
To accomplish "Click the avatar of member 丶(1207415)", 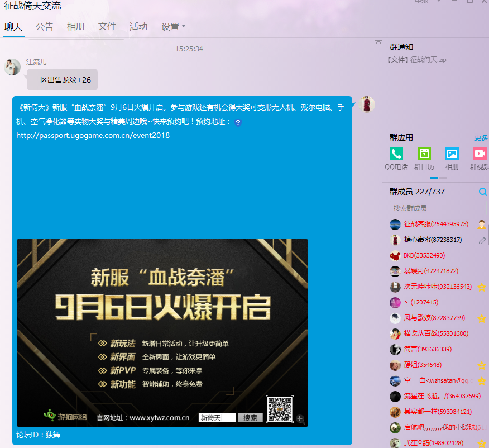I will [395, 302].
